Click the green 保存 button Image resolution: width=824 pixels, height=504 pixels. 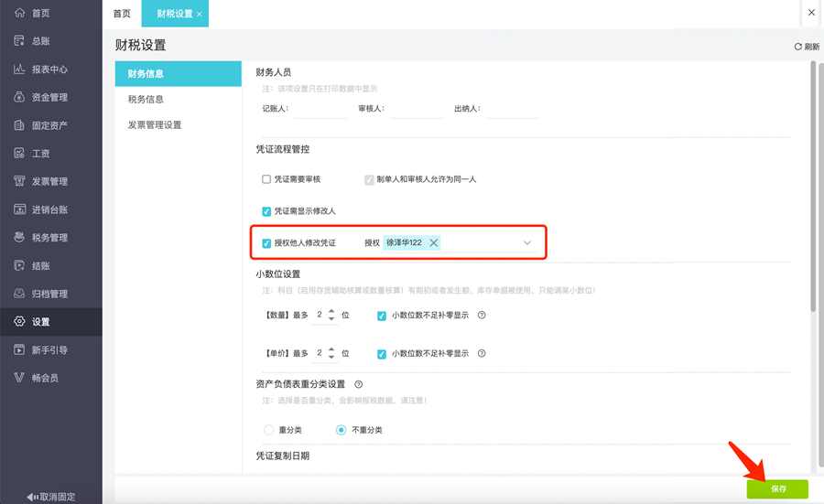click(x=777, y=489)
